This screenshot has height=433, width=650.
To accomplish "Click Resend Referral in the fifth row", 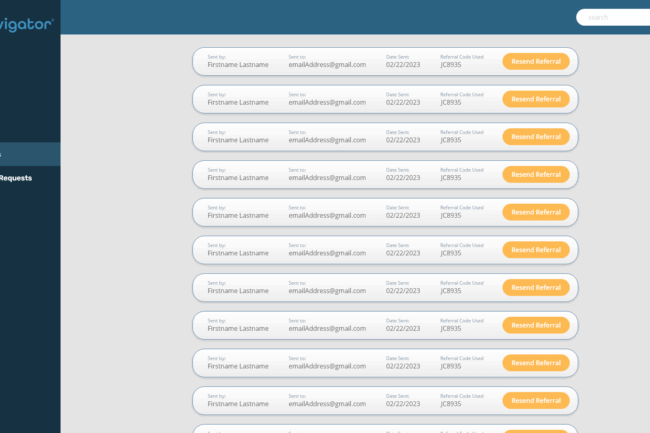I will click(535, 212).
